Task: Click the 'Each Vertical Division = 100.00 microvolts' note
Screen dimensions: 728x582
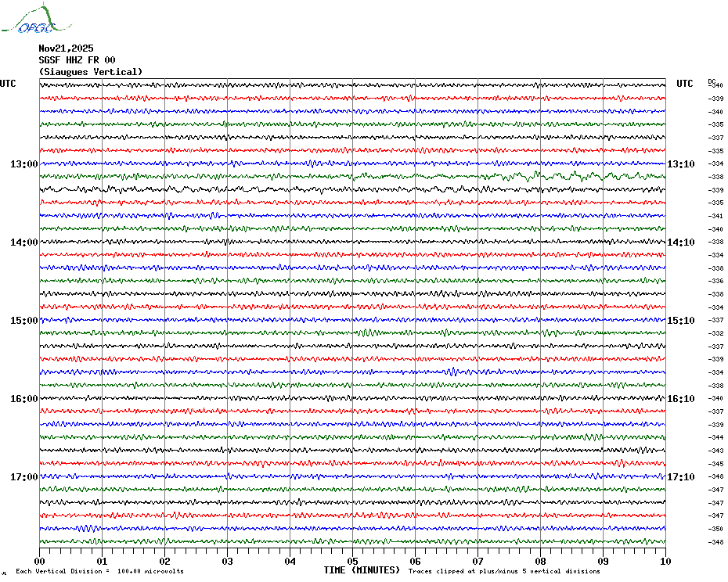Action: [100, 571]
